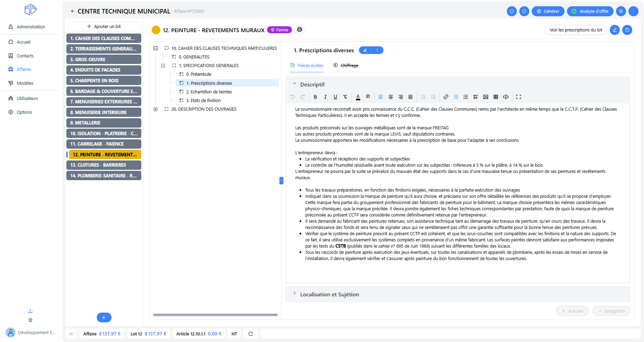Collapse the Descriptif section
This screenshot has height=342, width=644.
point(294,84)
